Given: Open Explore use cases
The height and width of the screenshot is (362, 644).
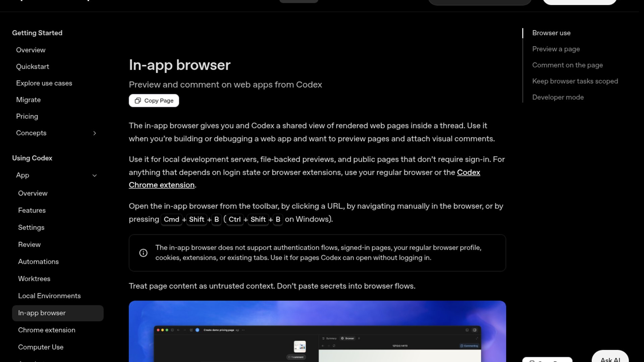Looking at the screenshot, I should coord(44,83).
